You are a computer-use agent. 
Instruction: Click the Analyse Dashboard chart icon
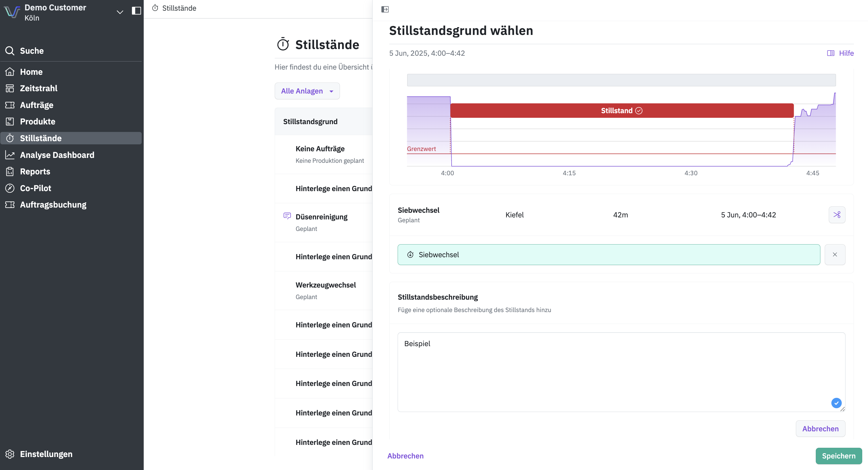coord(10,155)
